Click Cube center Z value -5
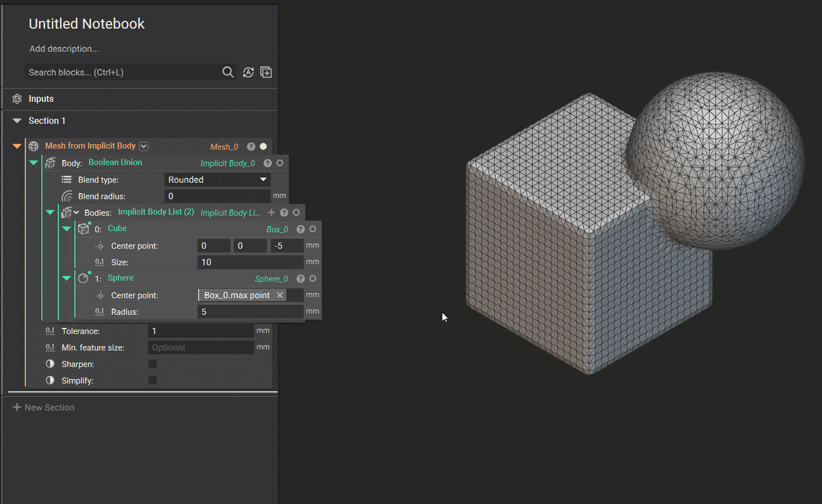 [287, 246]
